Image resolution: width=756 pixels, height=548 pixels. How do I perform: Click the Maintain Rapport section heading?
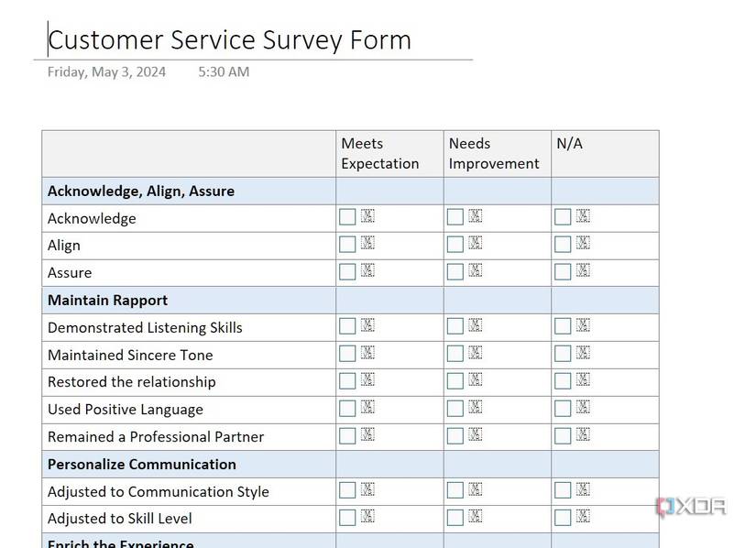coord(108,300)
